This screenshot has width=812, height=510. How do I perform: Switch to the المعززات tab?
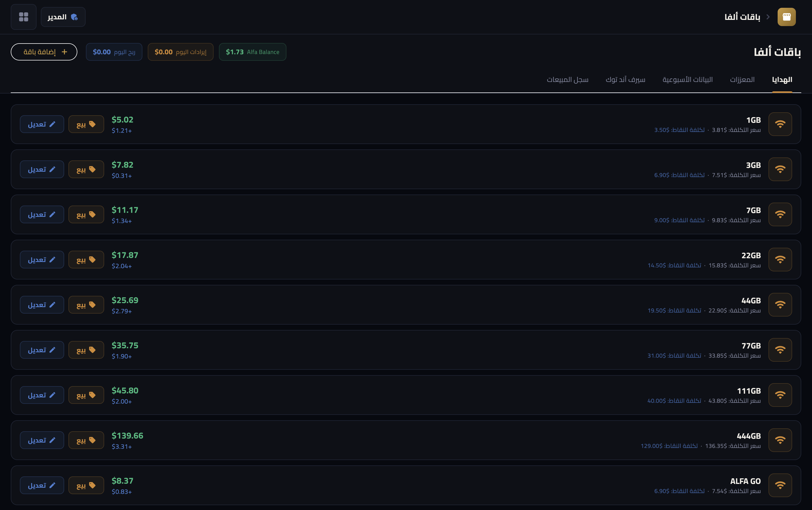pyautogui.click(x=742, y=80)
